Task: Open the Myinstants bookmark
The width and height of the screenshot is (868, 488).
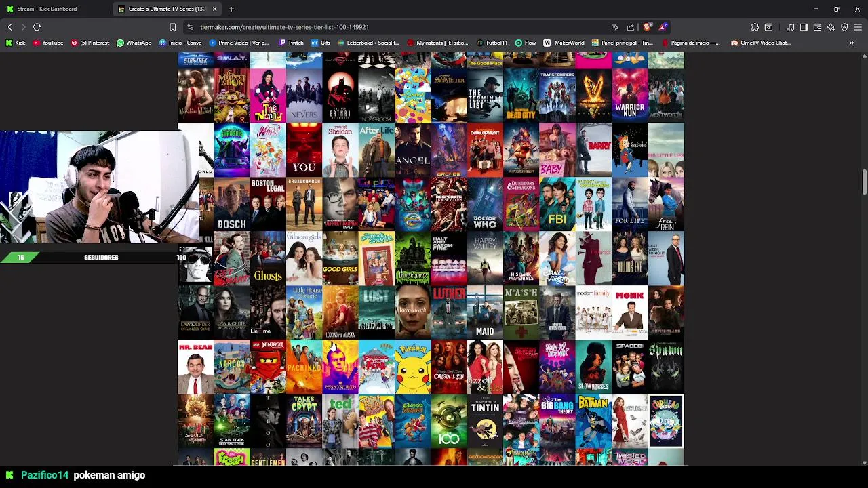Action: pyautogui.click(x=437, y=43)
